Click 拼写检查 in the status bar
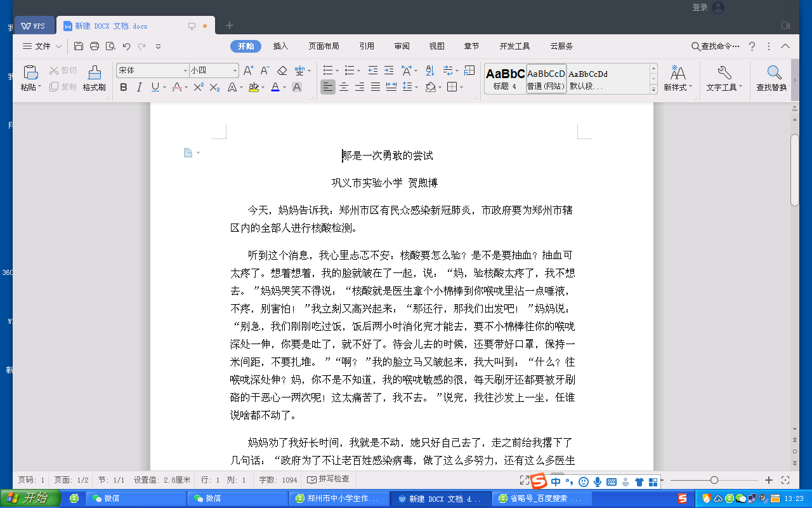 (x=328, y=479)
